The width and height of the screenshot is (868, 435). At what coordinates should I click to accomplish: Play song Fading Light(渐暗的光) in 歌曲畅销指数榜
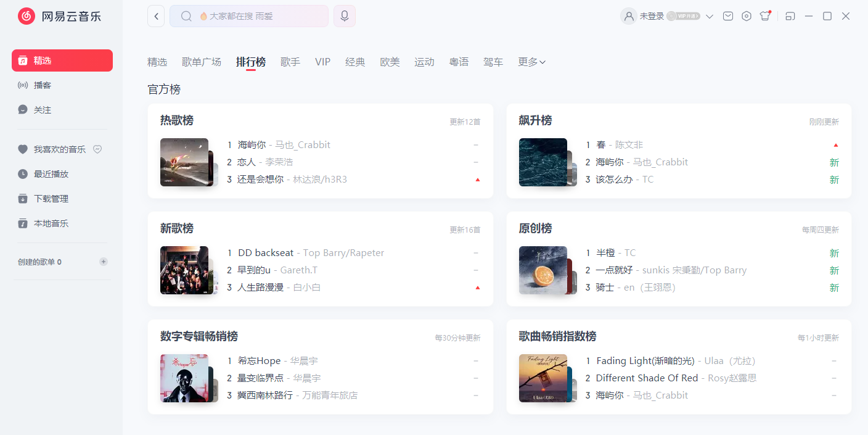pos(645,361)
